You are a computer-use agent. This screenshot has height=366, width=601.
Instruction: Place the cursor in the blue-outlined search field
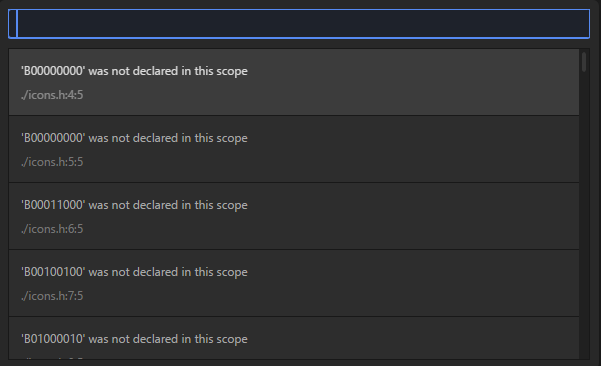[299, 24]
